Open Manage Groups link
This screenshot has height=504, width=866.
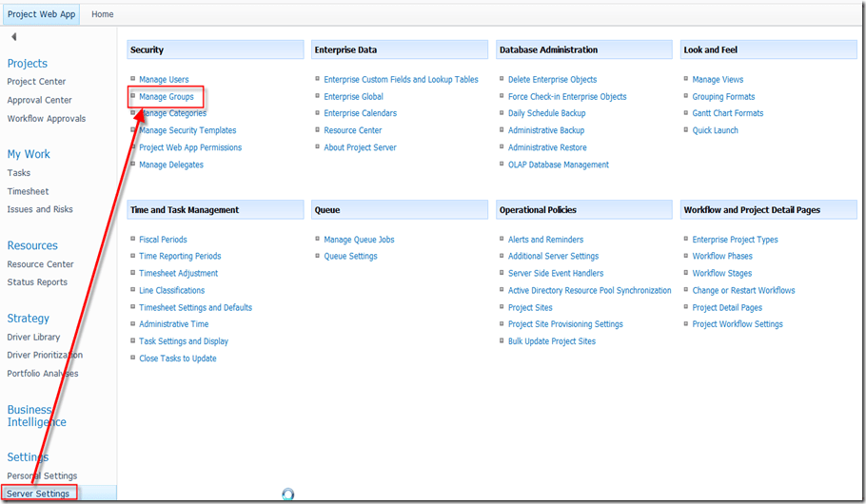point(167,97)
